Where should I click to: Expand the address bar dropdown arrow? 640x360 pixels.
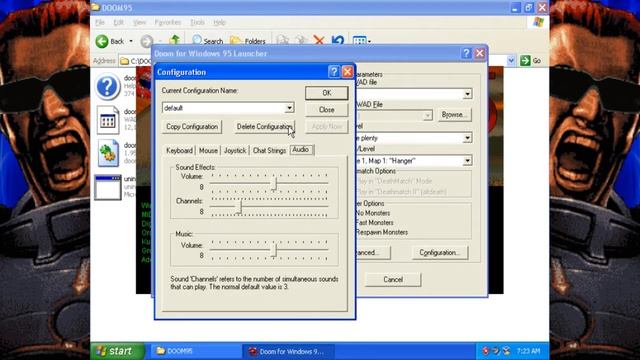[511, 61]
